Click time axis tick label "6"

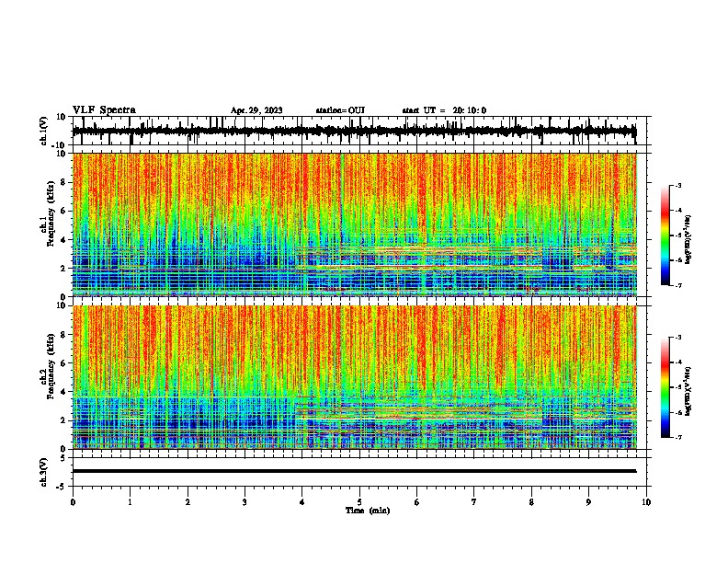pos(417,502)
